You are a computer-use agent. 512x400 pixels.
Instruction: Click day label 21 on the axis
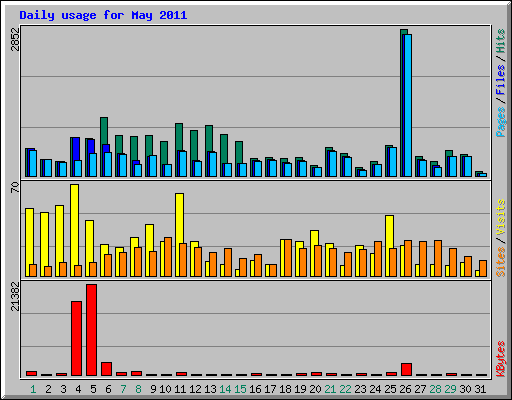(x=330, y=389)
